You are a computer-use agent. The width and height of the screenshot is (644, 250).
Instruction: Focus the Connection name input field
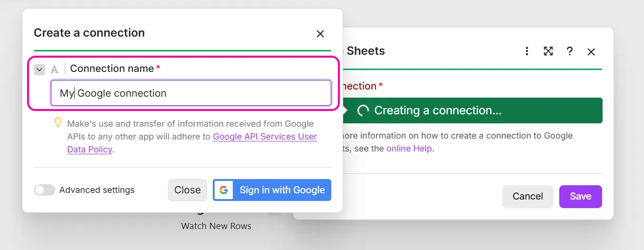point(191,93)
